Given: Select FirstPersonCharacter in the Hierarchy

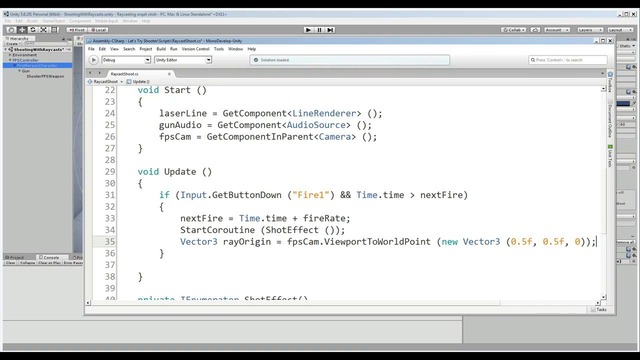Looking at the screenshot, I should coord(38,65).
